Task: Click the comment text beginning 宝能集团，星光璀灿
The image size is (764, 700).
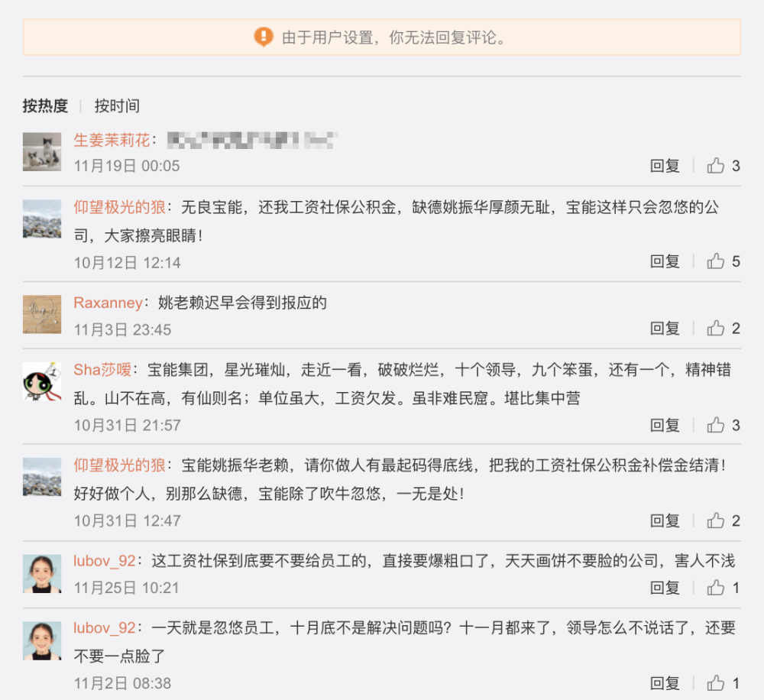Action: (403, 384)
